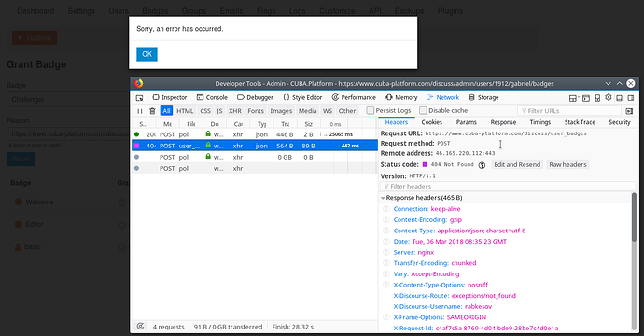The image size is (644, 336).
Task: Open the Plugins admin menu item
Action: coord(450,11)
